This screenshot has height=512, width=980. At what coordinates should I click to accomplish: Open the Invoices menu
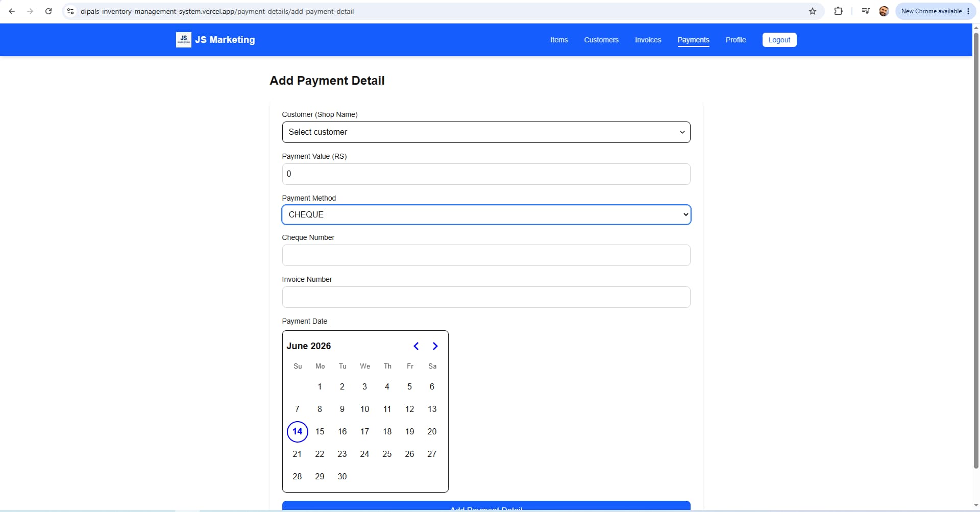click(x=648, y=40)
